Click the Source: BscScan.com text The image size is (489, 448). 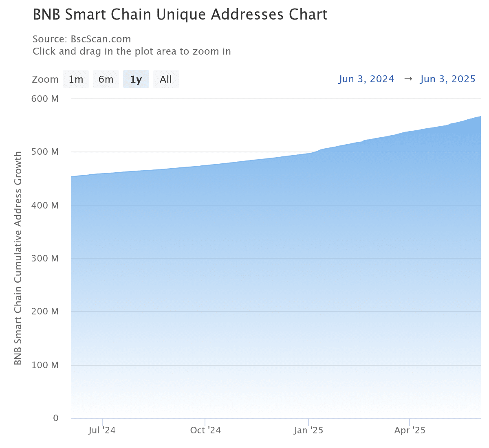81,39
